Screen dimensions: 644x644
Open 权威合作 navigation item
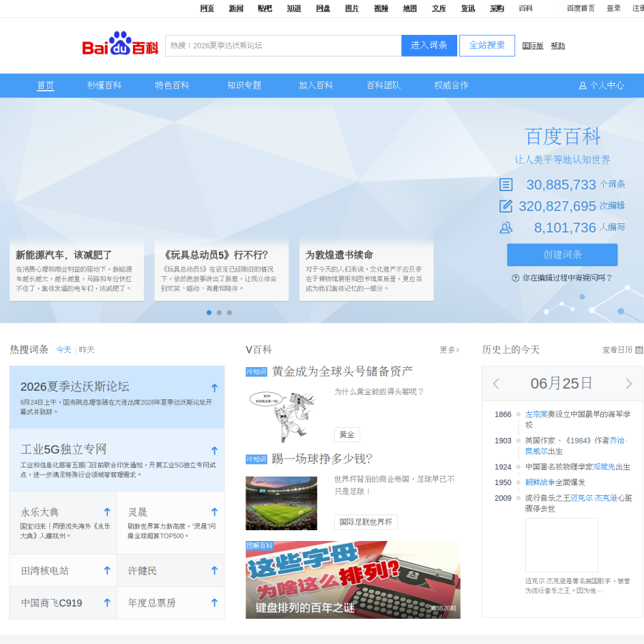[452, 85]
